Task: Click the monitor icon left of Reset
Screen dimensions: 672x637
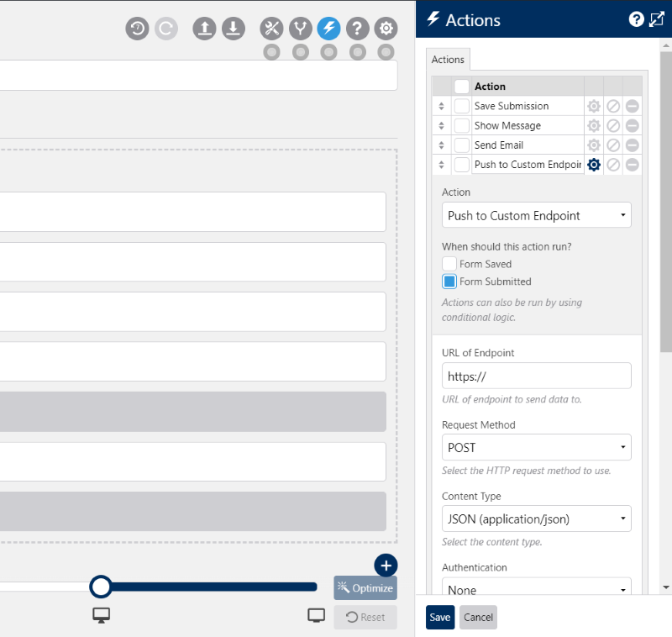Action: (x=317, y=615)
